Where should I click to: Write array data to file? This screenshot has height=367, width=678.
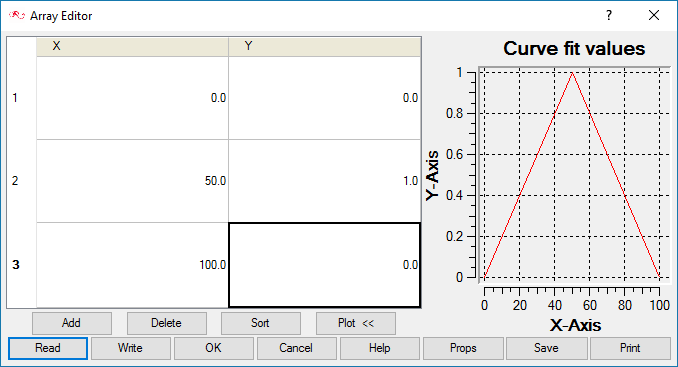point(131,348)
